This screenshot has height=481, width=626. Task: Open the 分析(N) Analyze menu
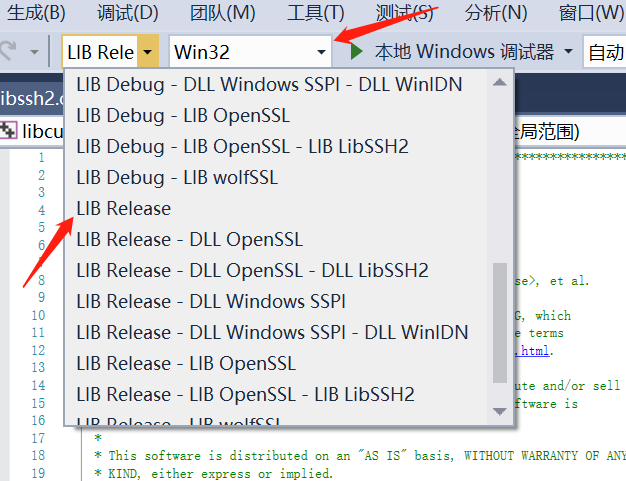coord(496,13)
